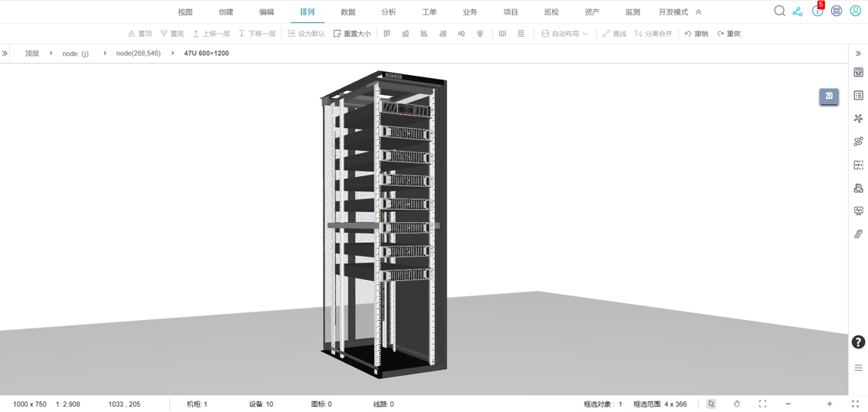Open the cable route icon in right sidebar

coord(859,234)
